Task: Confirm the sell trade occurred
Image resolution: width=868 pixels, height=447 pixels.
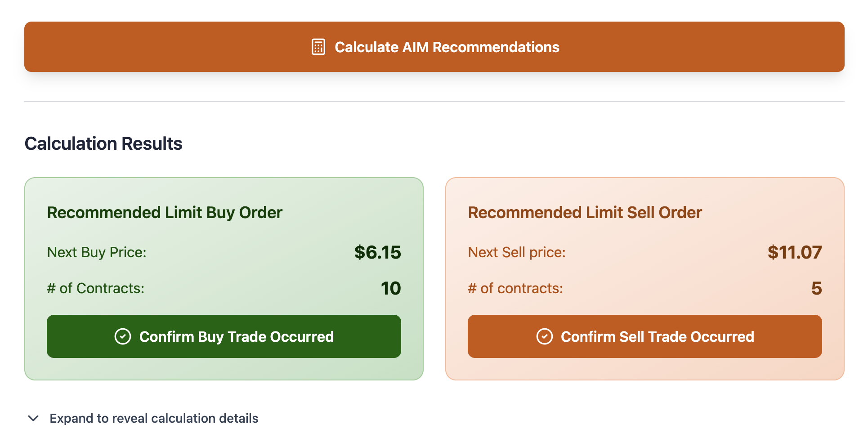Action: [645, 336]
